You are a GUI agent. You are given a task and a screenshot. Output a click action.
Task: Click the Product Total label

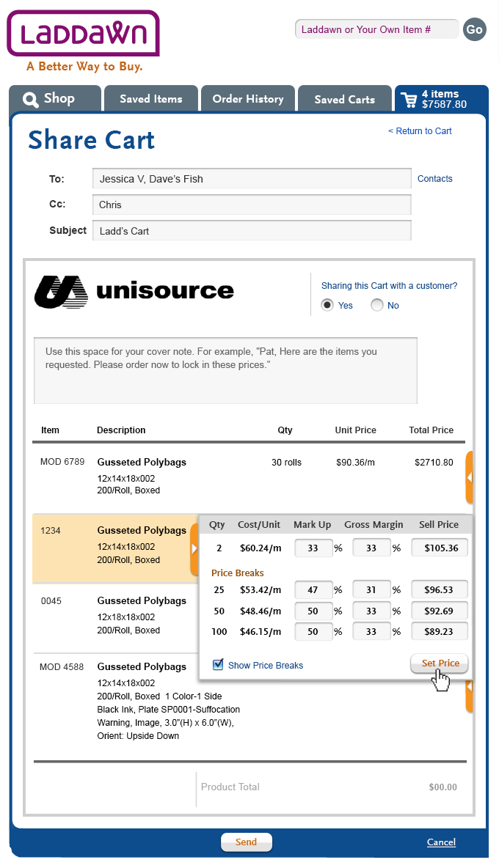[230, 787]
